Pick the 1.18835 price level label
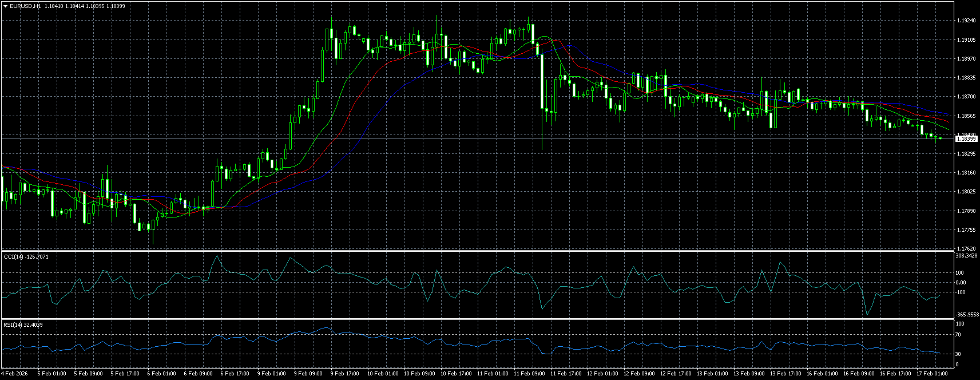Screen dimensions: 980x380 966,78
